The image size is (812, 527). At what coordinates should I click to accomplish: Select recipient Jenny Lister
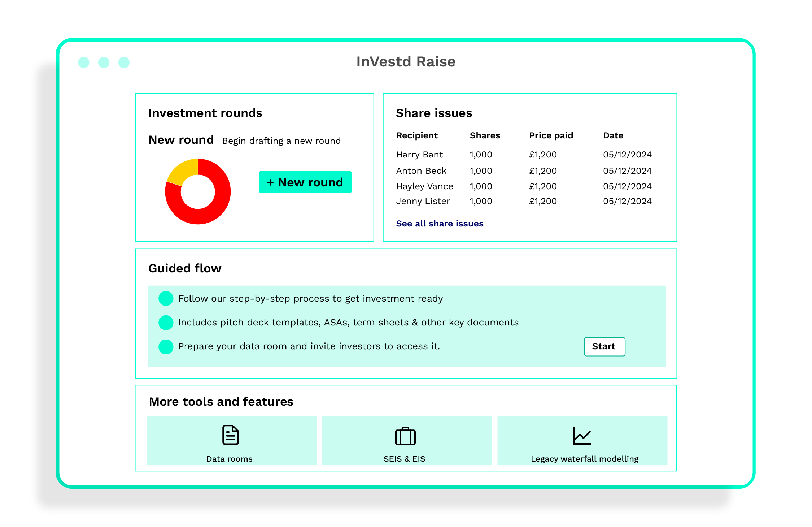point(423,201)
